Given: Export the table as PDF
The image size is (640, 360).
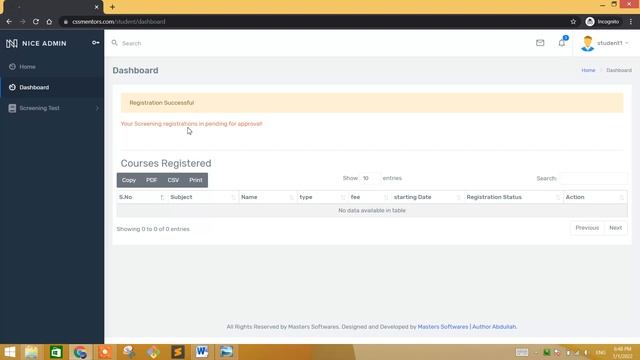Looking at the screenshot, I should point(151,180).
